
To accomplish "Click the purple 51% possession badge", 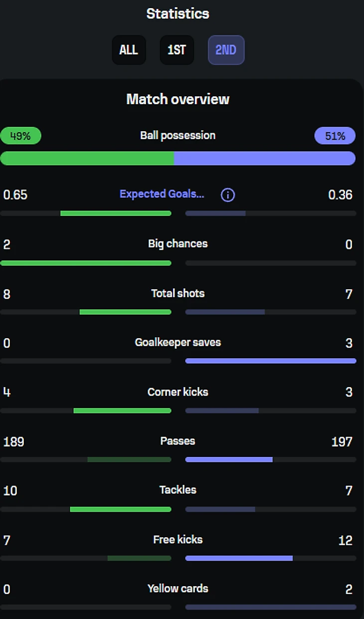I will 335,136.
